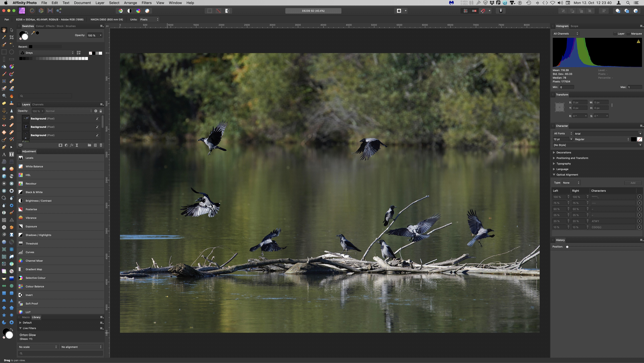Select the View (hand) tool
Screen dimensions: 644x363
coord(4,30)
